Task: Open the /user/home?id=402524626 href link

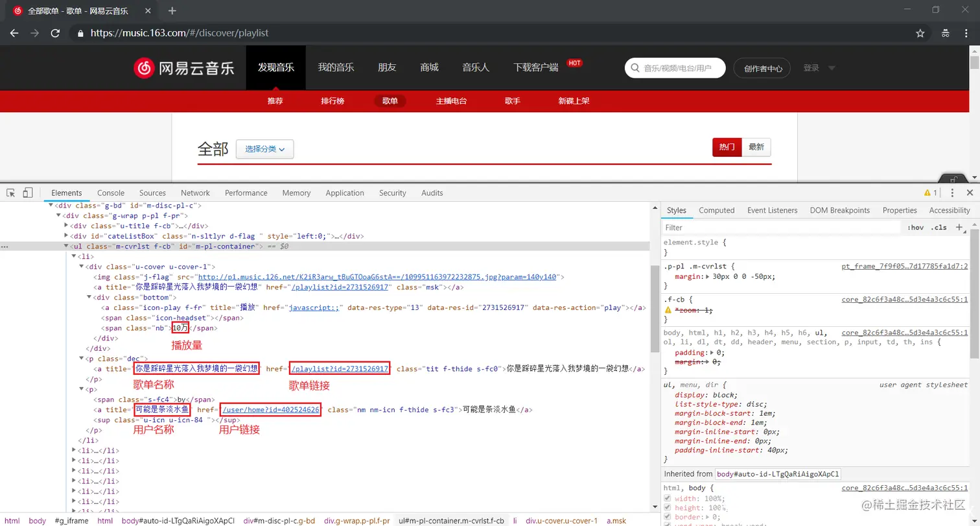Action: [x=271, y=410]
